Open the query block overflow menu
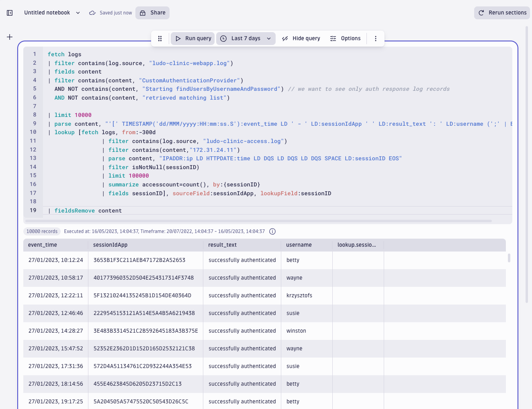 (x=376, y=38)
